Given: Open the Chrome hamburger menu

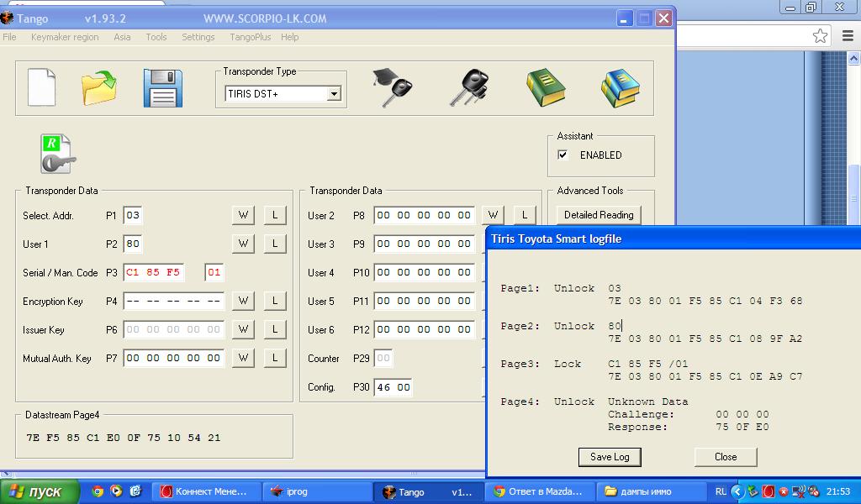Looking at the screenshot, I should (848, 35).
